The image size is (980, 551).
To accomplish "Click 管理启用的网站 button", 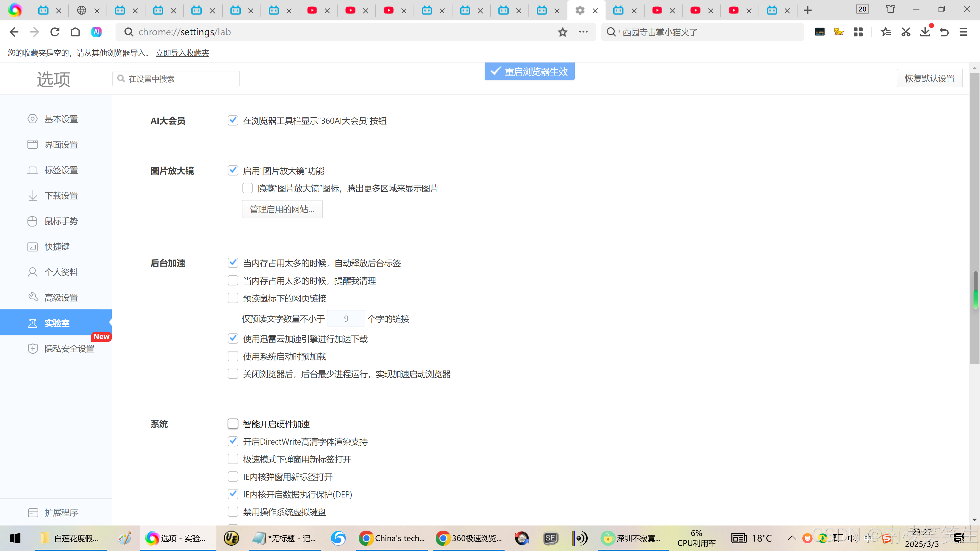I will point(282,209).
